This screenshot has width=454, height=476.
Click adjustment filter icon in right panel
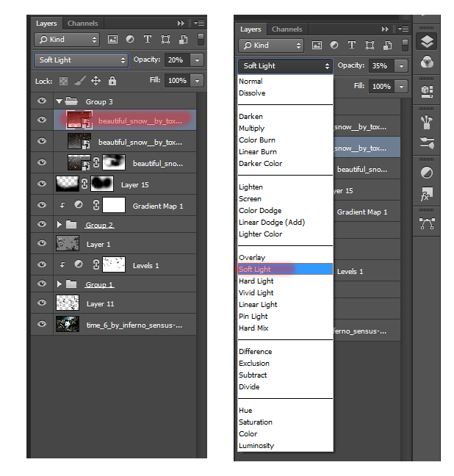point(334,46)
